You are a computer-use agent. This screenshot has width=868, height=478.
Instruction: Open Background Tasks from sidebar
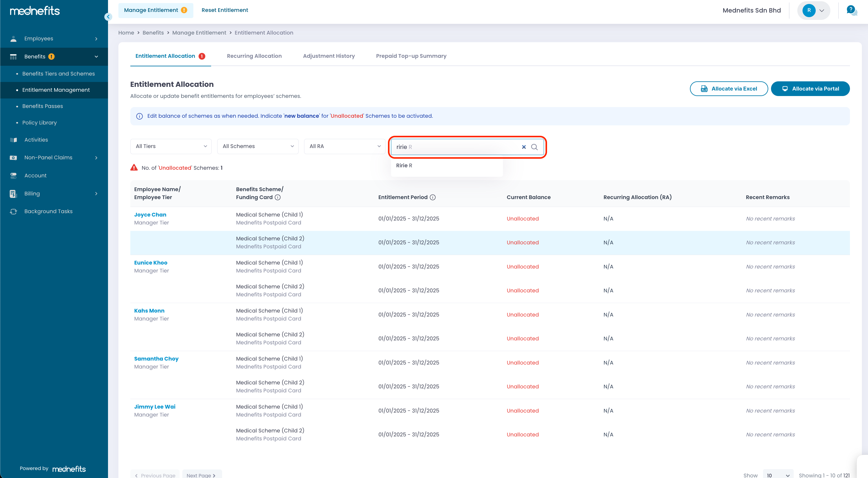pos(48,211)
